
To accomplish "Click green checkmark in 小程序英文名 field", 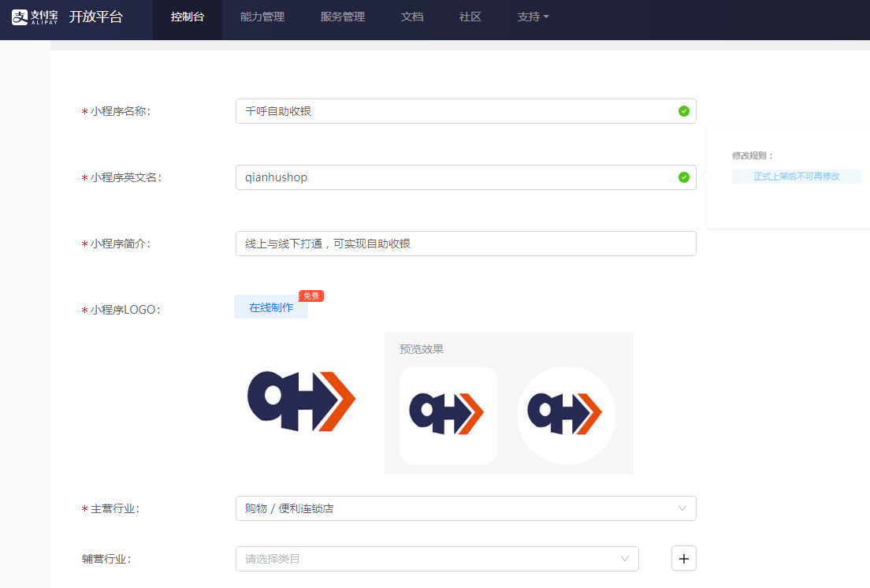I will 683,177.
